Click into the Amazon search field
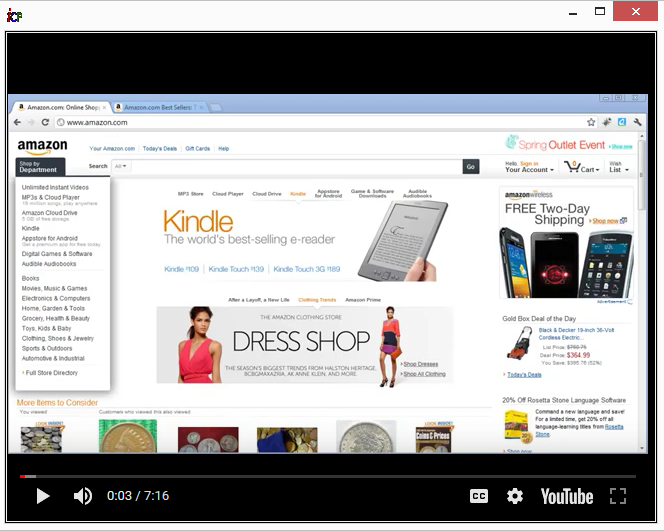 point(296,166)
